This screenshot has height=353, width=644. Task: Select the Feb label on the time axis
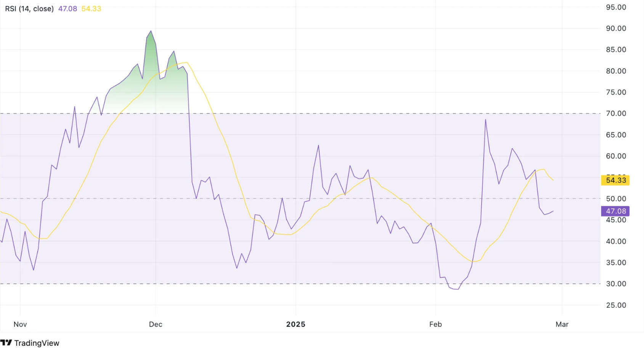(435, 324)
